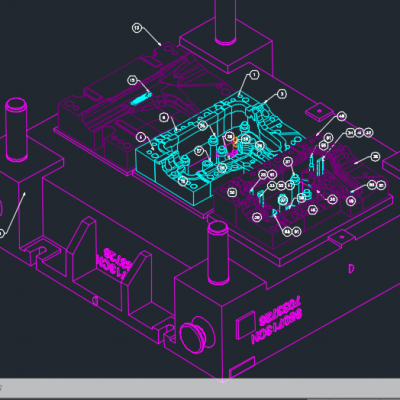Click callout balloon number 5
The height and width of the screenshot is (400, 400).
coord(141,137)
